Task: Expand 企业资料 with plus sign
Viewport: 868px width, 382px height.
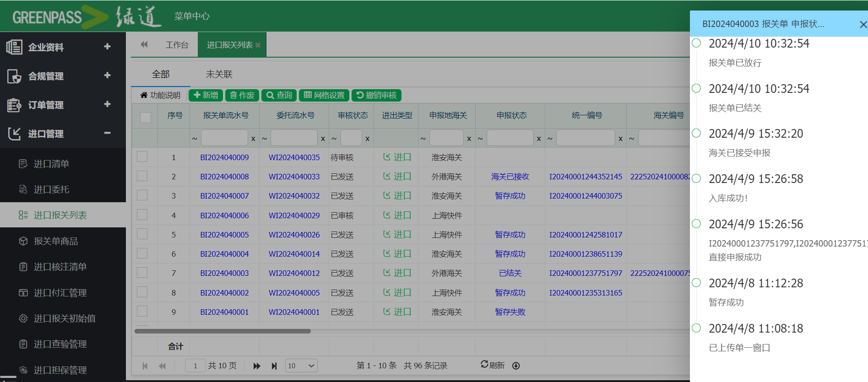Action: point(107,46)
